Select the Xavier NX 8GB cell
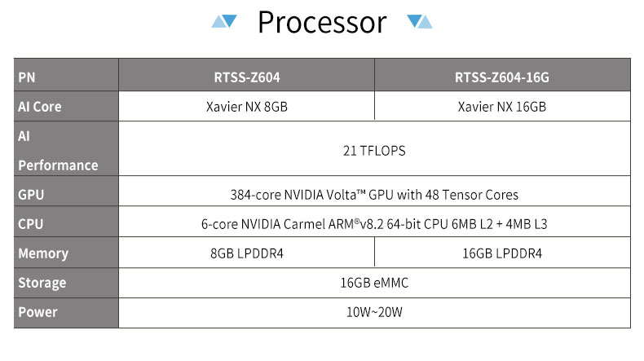Screen dimensions: 644x361 coord(246,107)
